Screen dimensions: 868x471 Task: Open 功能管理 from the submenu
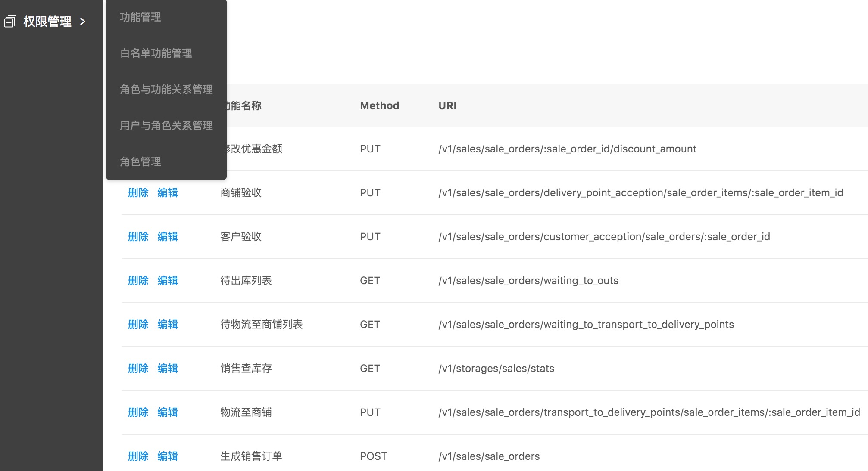tap(141, 17)
